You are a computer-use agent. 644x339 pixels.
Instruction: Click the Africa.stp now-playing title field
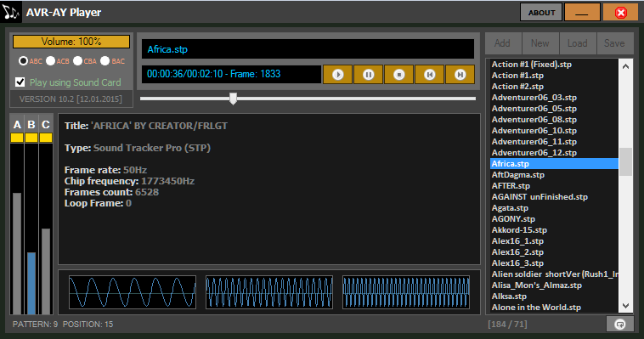click(308, 49)
